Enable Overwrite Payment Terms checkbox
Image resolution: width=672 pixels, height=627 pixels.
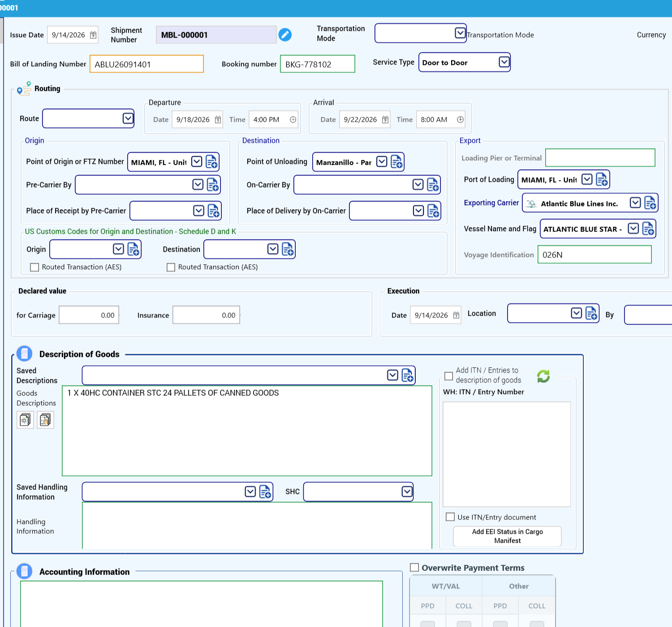(x=414, y=567)
